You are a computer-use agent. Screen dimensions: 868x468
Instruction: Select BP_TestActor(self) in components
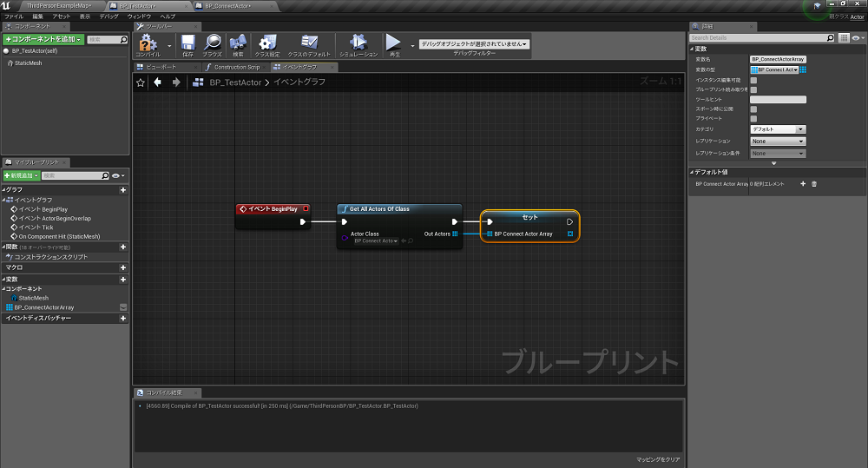35,51
